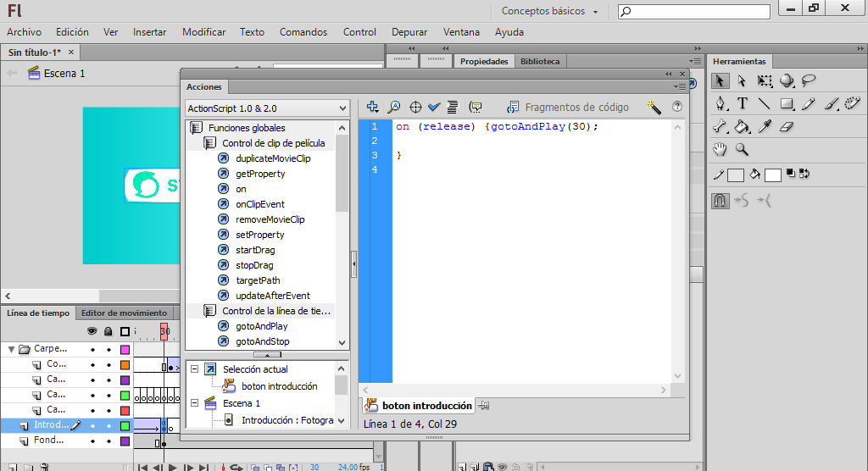Toggle the Snap to Objects magnet
The image size is (868, 471).
pos(720,201)
